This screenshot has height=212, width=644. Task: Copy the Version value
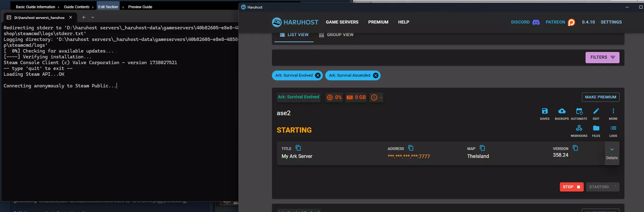click(x=575, y=148)
